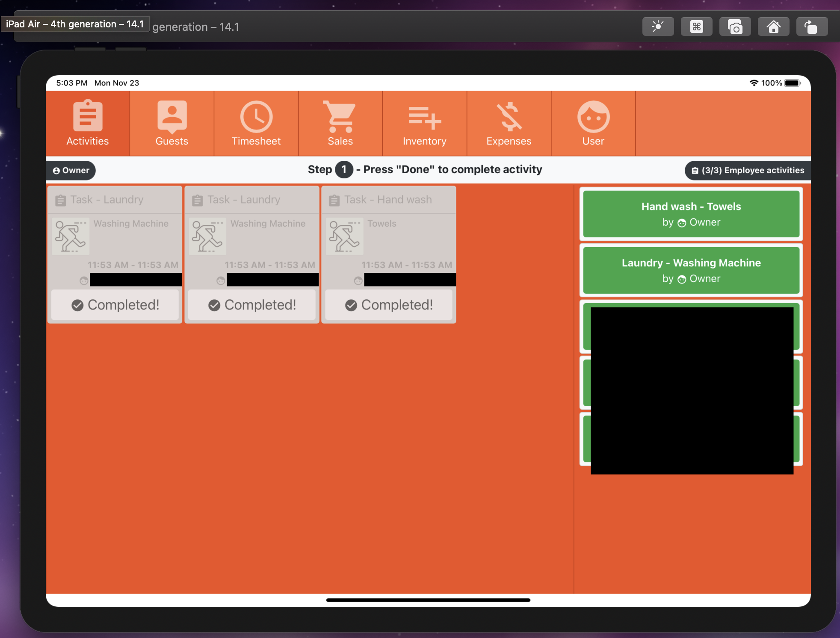Viewport: 840px width, 638px height.
Task: Select Hand wash - Towels green activity
Action: pos(691,214)
